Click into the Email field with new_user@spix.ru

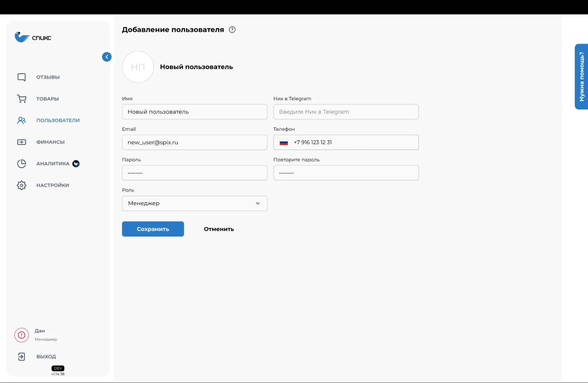coord(195,142)
